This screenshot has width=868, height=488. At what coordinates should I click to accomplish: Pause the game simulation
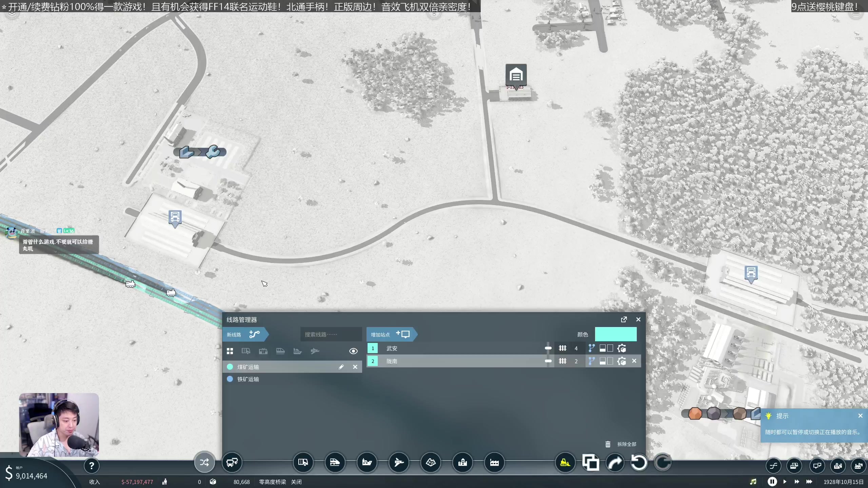772,482
